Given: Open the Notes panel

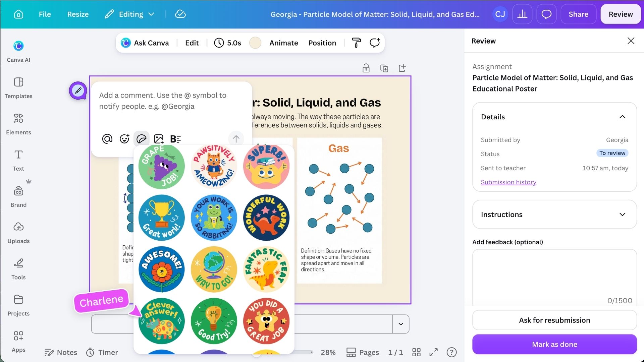Looking at the screenshot, I should 61,352.
